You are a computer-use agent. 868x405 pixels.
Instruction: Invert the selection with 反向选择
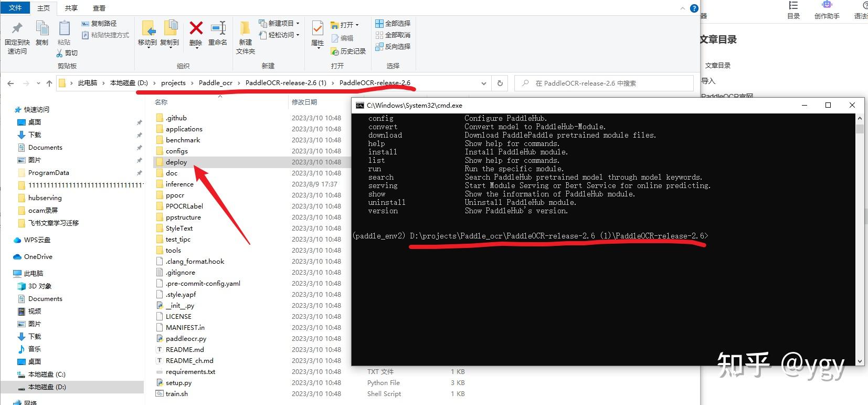pos(393,47)
